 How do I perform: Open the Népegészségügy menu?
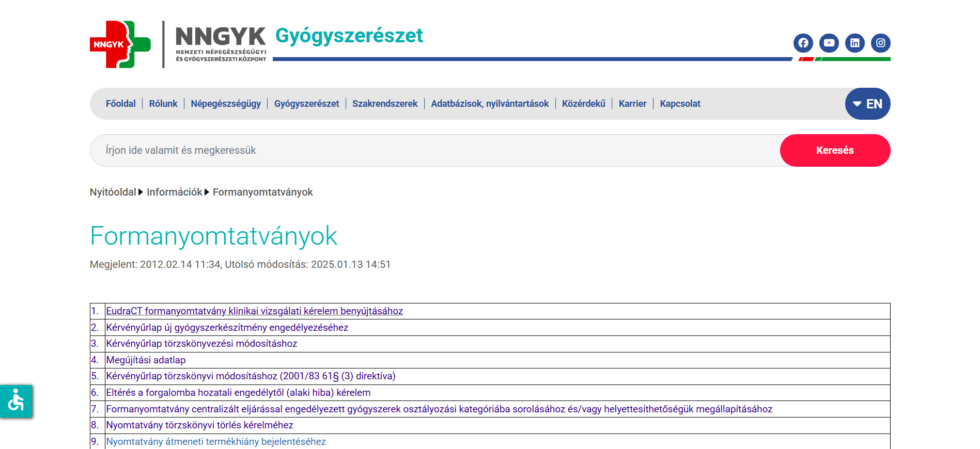tap(226, 104)
